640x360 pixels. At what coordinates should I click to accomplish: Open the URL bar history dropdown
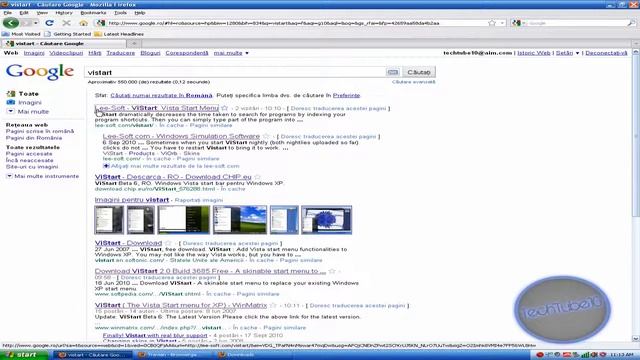(502, 23)
